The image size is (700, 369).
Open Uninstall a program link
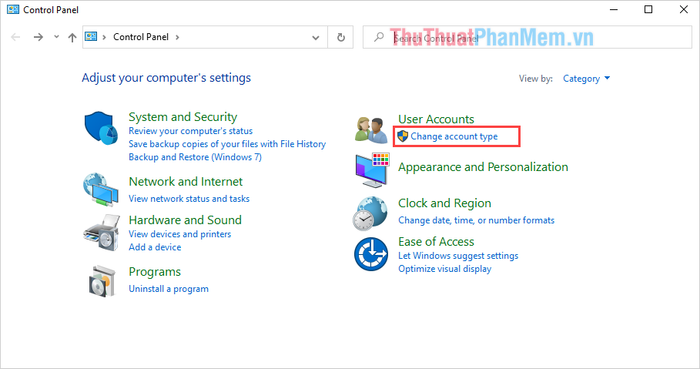[x=168, y=289]
